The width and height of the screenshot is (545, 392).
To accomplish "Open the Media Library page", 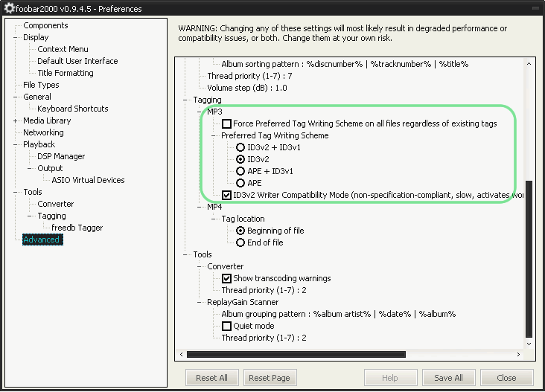I will (47, 121).
